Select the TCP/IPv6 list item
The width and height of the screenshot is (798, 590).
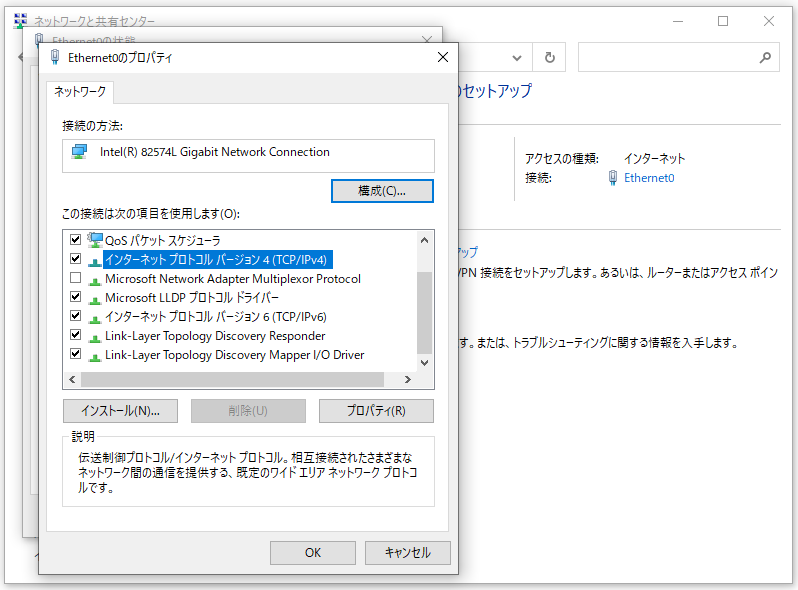click(x=215, y=317)
